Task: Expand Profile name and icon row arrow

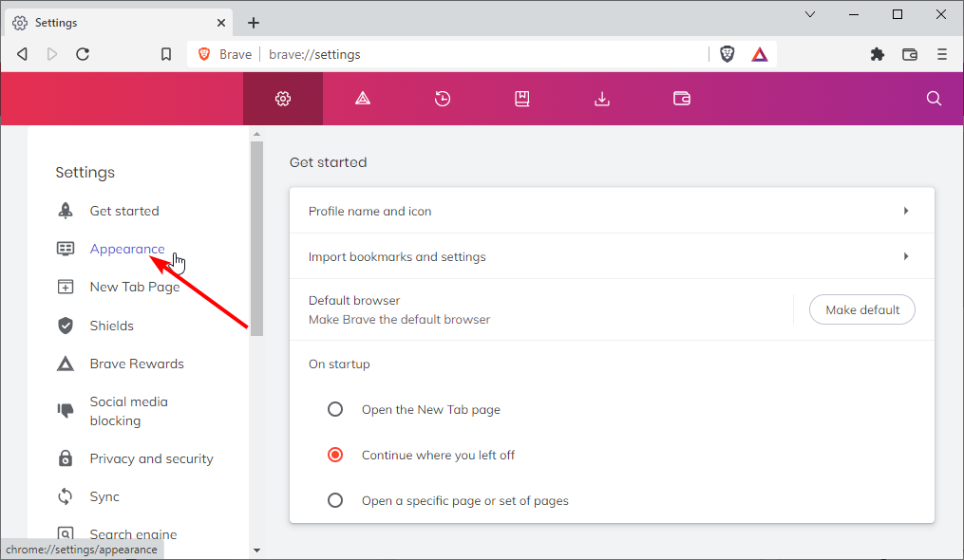Action: click(906, 211)
